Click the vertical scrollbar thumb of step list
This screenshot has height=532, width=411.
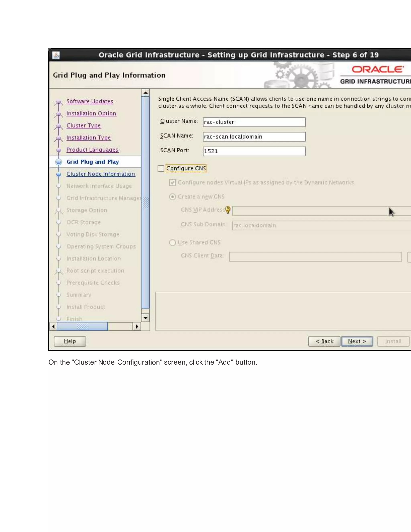pyautogui.click(x=145, y=202)
